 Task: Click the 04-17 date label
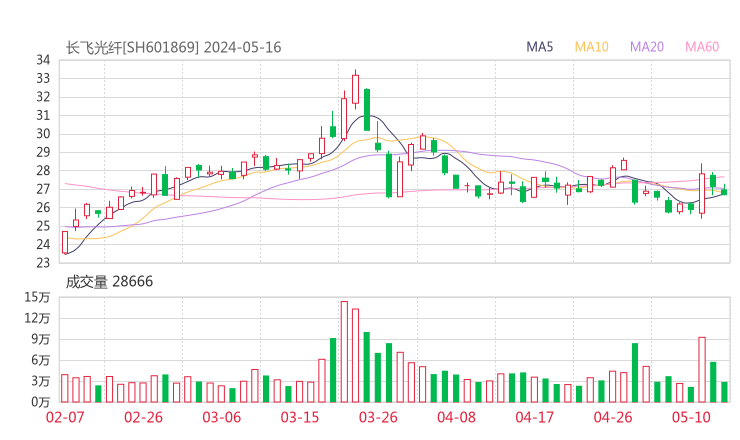[535, 417]
